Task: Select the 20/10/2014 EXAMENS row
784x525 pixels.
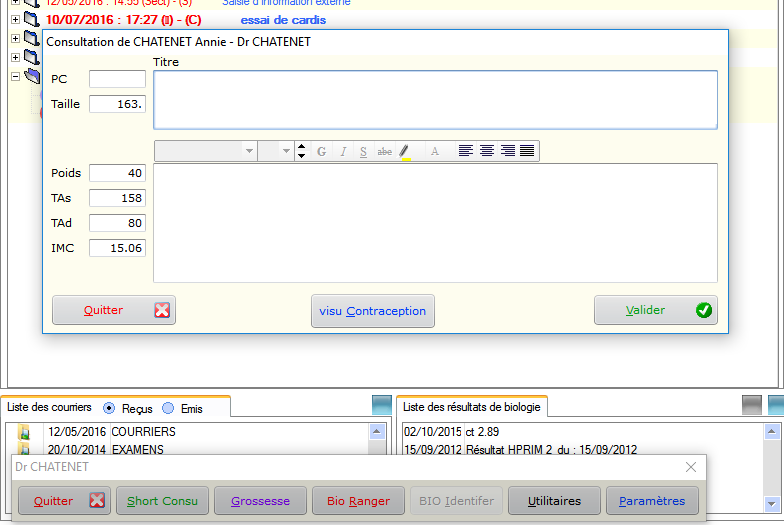Action: 188,449
